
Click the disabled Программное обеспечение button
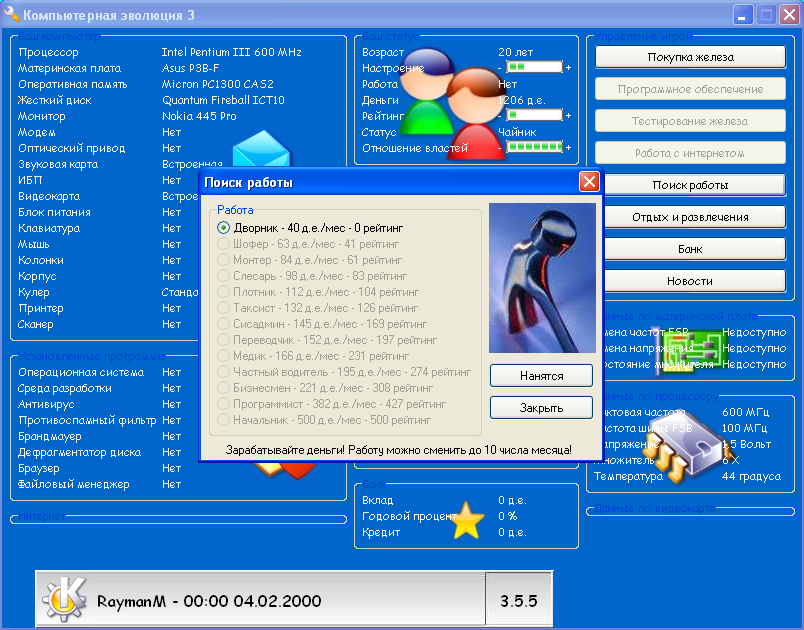pyautogui.click(x=690, y=89)
